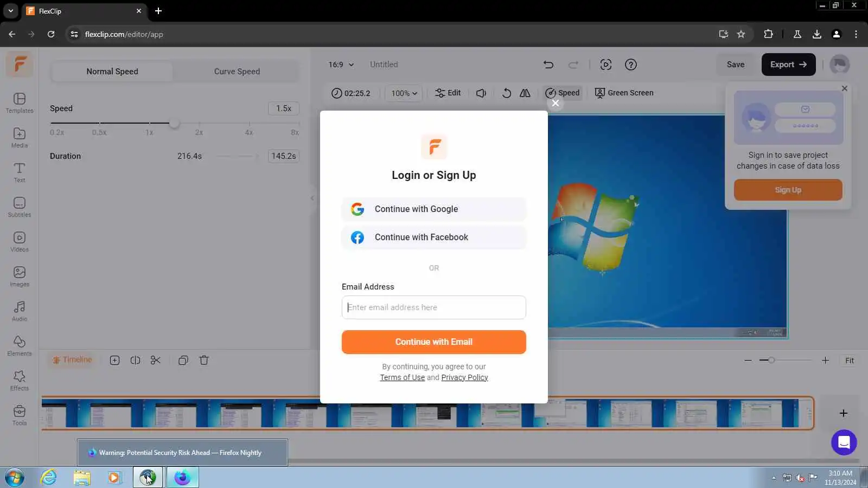Open the chat support bubble

pos(844,442)
